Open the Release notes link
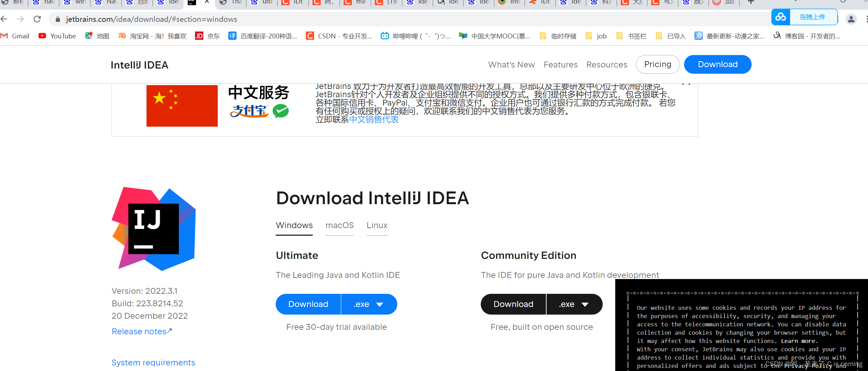 [x=142, y=332]
